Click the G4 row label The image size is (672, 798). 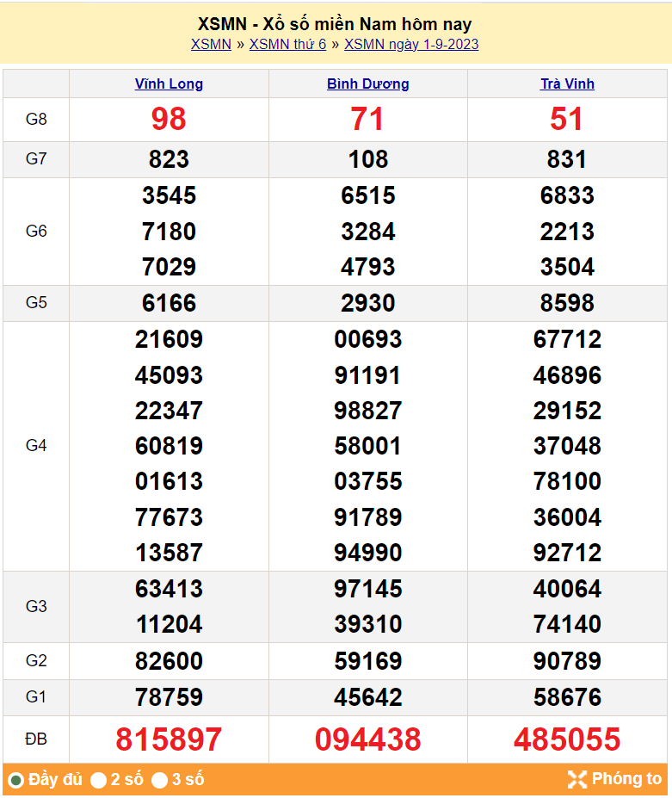click(x=36, y=446)
